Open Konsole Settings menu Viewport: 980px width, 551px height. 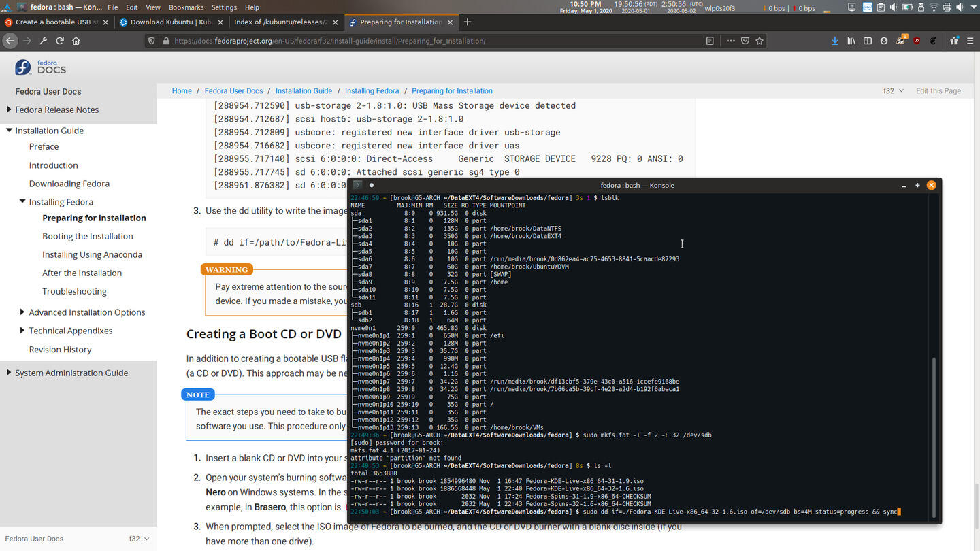(x=224, y=7)
